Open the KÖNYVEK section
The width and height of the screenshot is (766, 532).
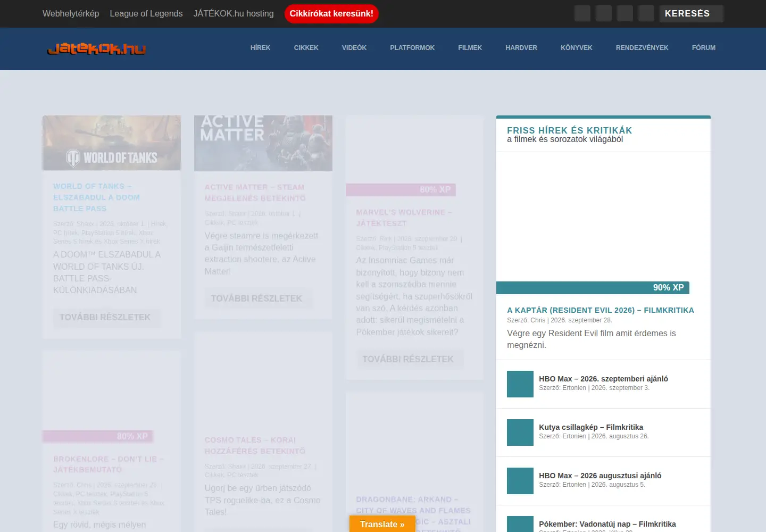tap(577, 48)
